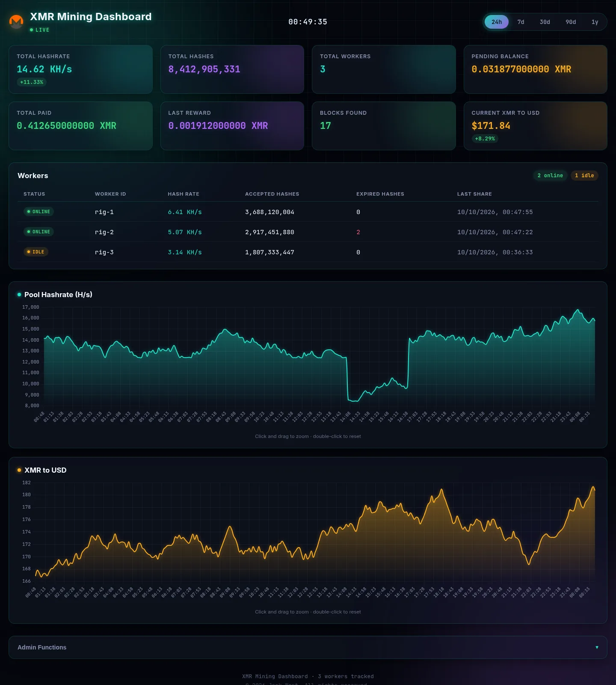Image resolution: width=616 pixels, height=685 pixels.
Task: Click the Pending Balance XMR value
Action: coord(521,69)
